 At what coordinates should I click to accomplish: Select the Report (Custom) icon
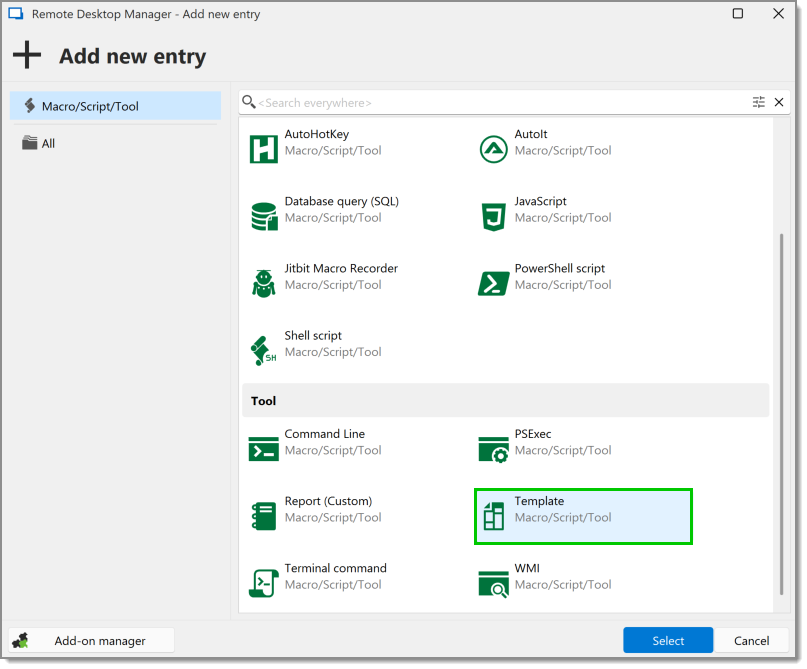pyautogui.click(x=264, y=516)
